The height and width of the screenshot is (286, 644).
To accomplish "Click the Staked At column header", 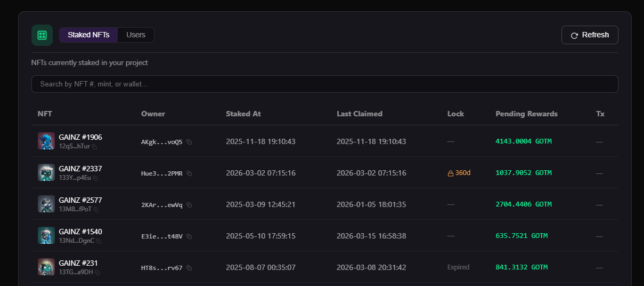I will click(x=243, y=114).
